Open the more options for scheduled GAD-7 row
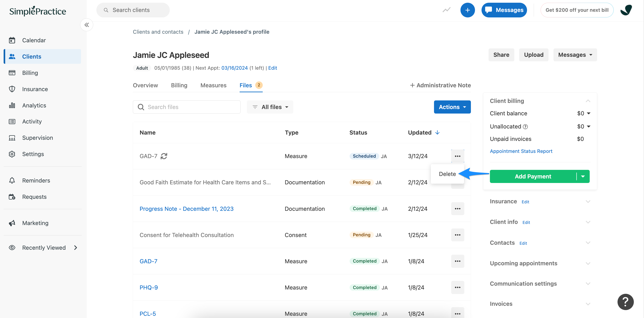This screenshot has height=318, width=644. (x=458, y=156)
